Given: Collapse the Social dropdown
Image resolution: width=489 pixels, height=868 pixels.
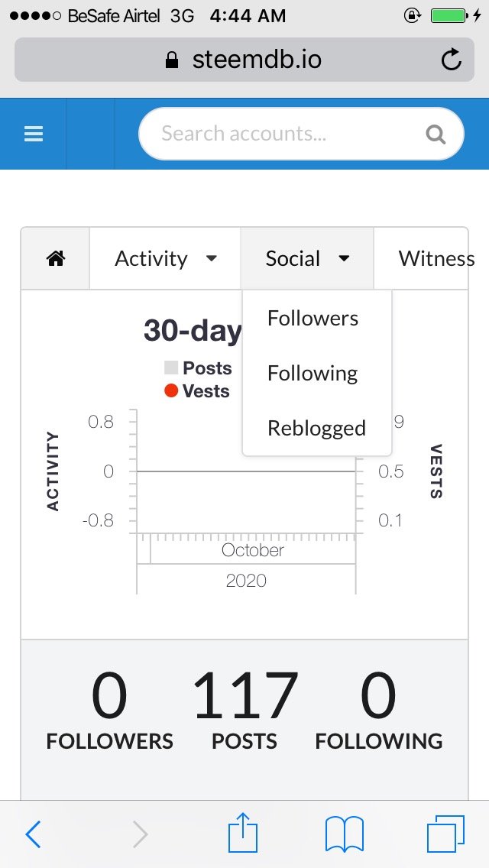Looking at the screenshot, I should coord(307,258).
